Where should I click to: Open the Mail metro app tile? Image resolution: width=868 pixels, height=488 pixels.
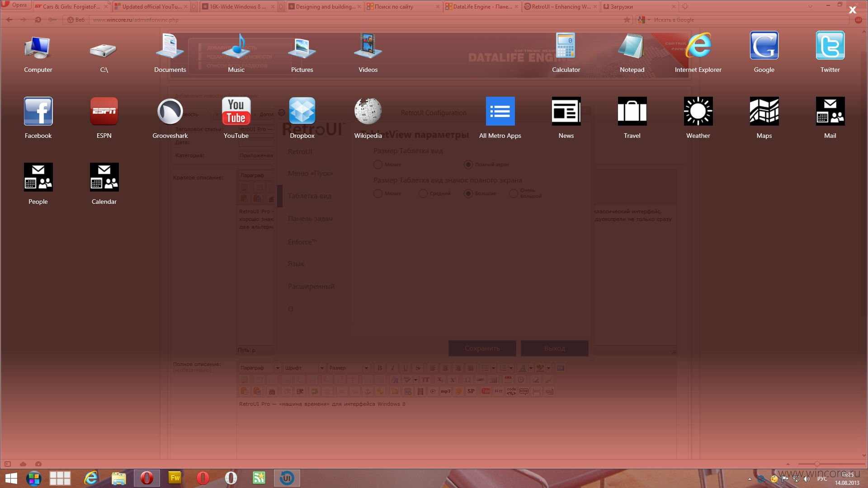[830, 111]
